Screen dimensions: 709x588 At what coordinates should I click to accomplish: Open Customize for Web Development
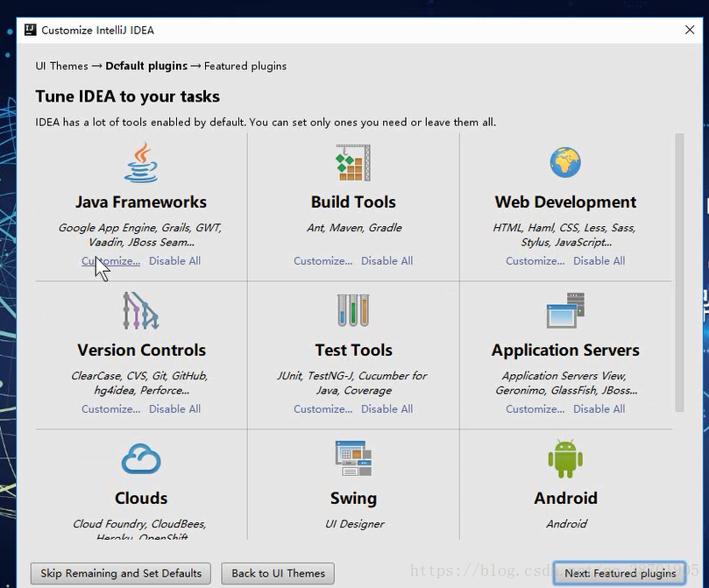[535, 261]
